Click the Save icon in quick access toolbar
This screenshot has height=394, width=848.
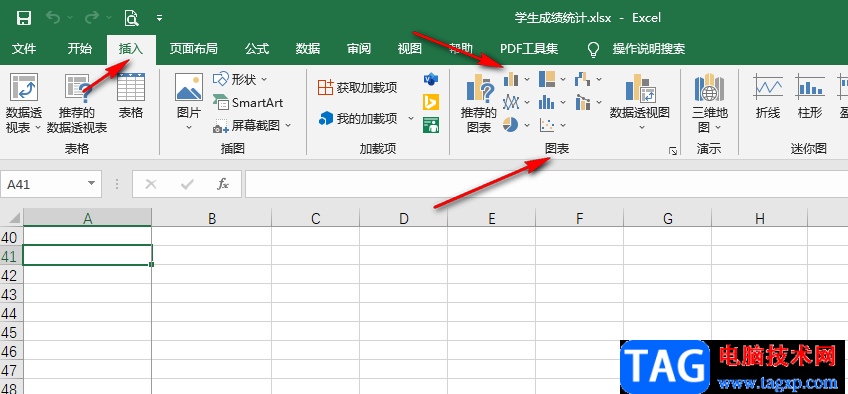pyautogui.click(x=24, y=18)
